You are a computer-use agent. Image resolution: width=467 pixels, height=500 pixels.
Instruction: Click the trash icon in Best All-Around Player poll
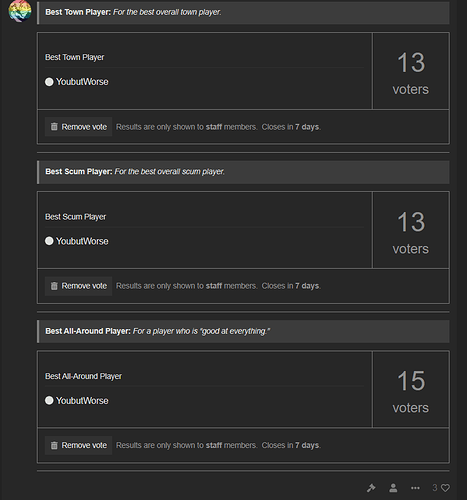point(54,445)
